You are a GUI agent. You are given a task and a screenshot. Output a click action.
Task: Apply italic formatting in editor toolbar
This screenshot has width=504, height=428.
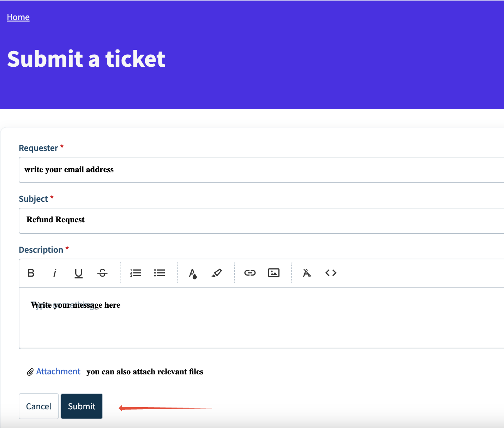(55, 273)
